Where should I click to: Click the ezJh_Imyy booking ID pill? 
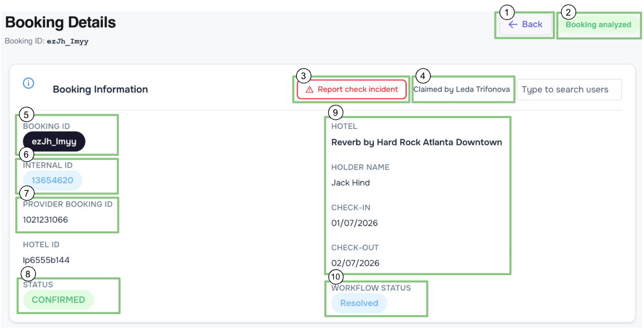click(x=54, y=141)
